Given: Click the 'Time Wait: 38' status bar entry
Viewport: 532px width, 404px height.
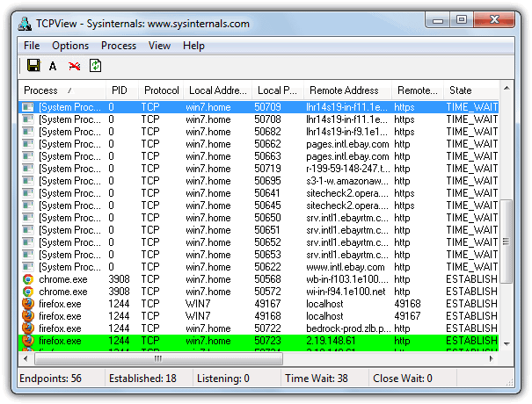Looking at the screenshot, I should [x=317, y=379].
